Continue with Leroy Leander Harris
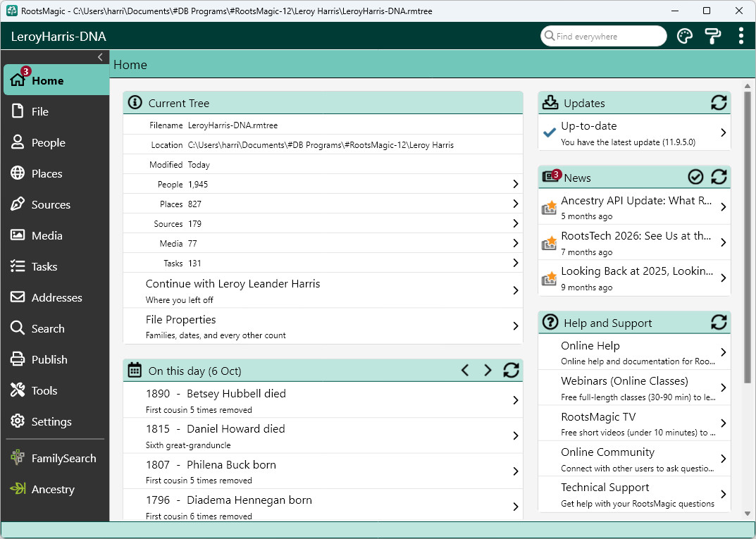Image resolution: width=756 pixels, height=539 pixels. pyautogui.click(x=323, y=291)
